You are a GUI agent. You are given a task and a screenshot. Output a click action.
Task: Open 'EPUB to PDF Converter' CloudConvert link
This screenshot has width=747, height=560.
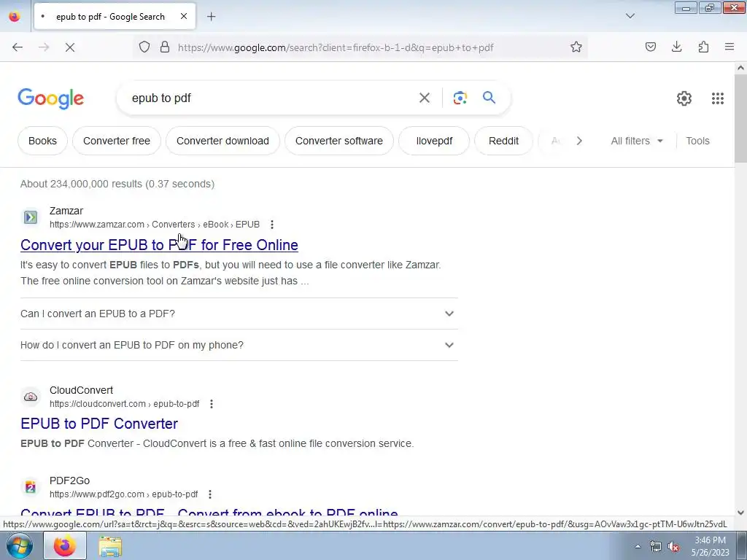[x=99, y=424]
